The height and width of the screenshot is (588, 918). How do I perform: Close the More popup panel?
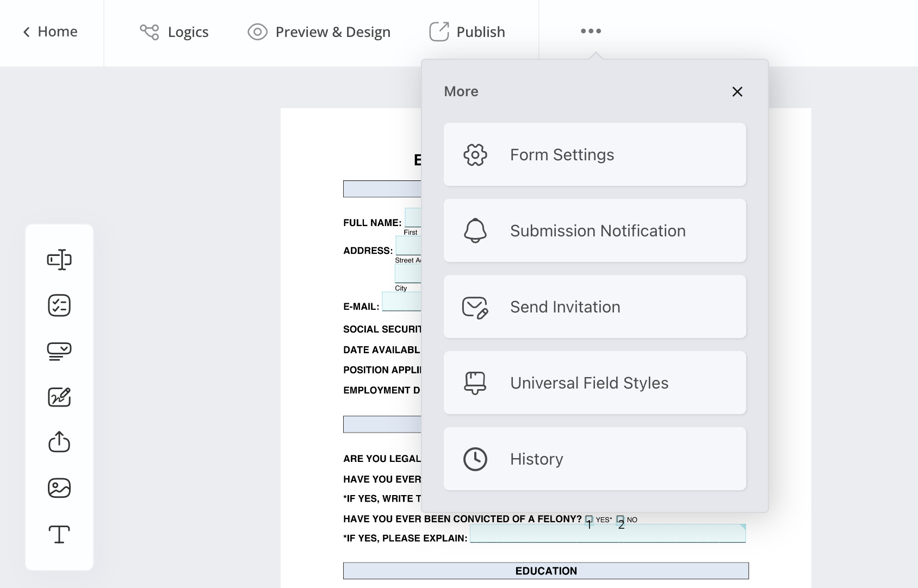pos(737,92)
